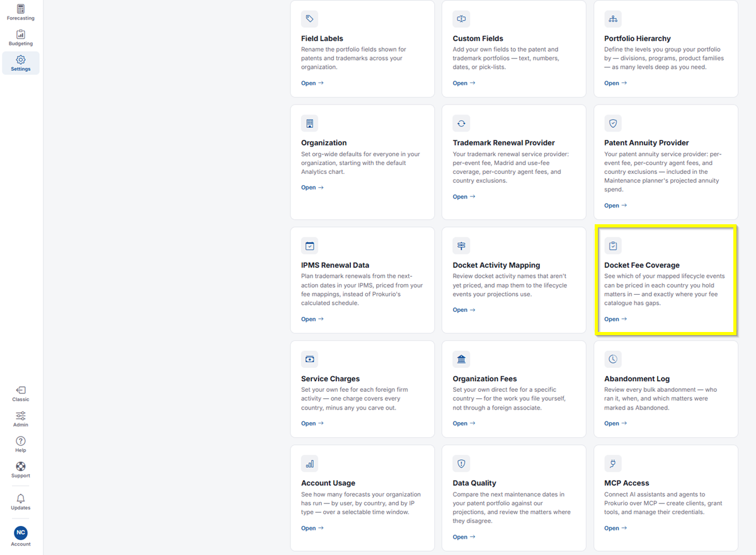756x555 pixels.
Task: Open the Custom Fields card link
Action: 464,83
